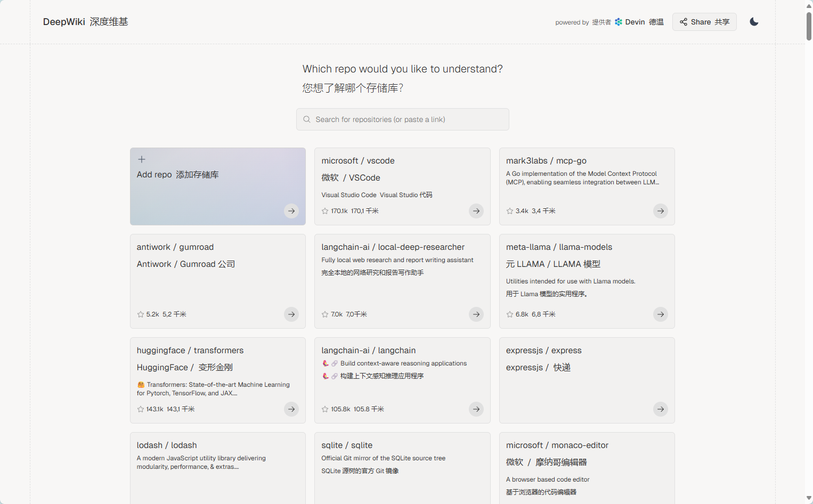
Task: Open arrow on huggingface / transformers card
Action: 291,409
